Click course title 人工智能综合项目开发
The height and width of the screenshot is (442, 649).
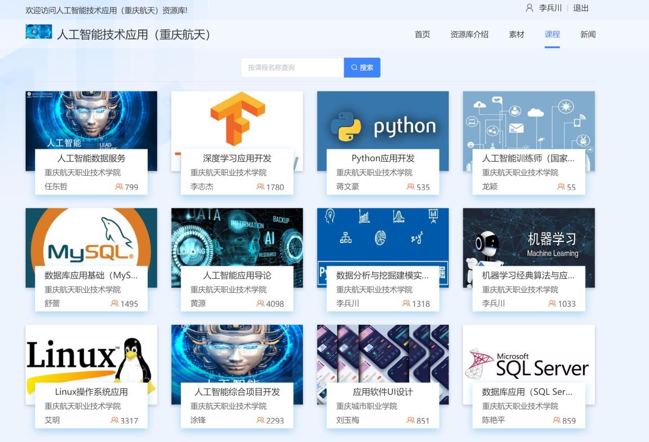237,392
